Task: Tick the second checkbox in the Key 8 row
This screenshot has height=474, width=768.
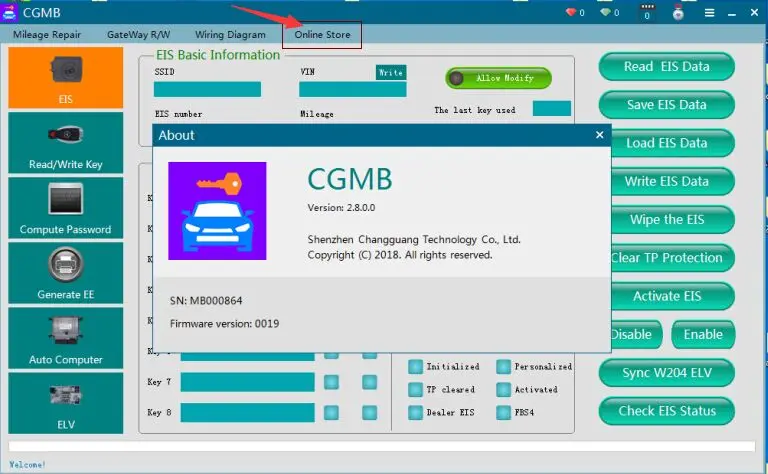Action: 369,412
